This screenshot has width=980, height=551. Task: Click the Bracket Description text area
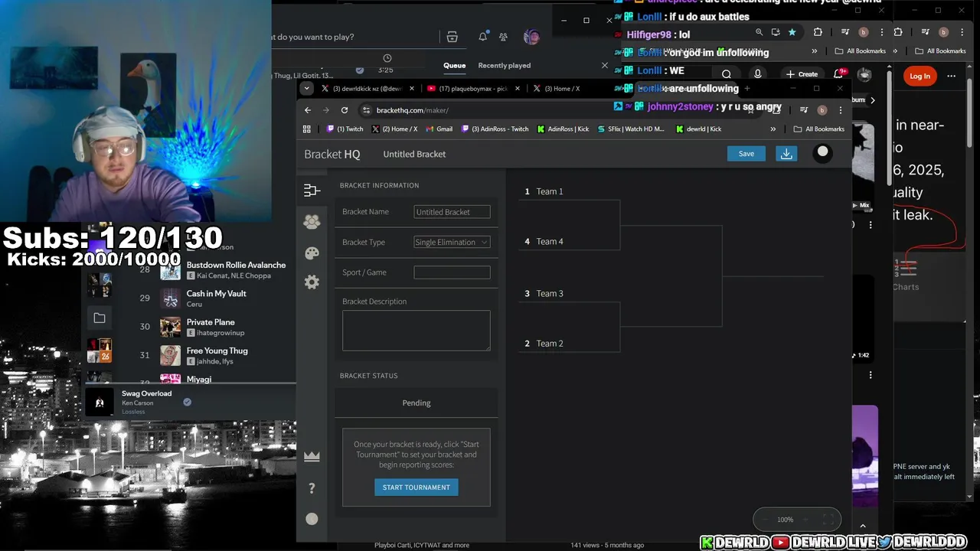[x=416, y=331]
